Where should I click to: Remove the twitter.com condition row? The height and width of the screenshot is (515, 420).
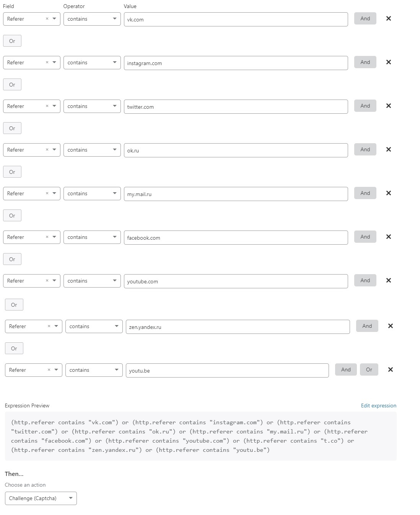point(389,106)
